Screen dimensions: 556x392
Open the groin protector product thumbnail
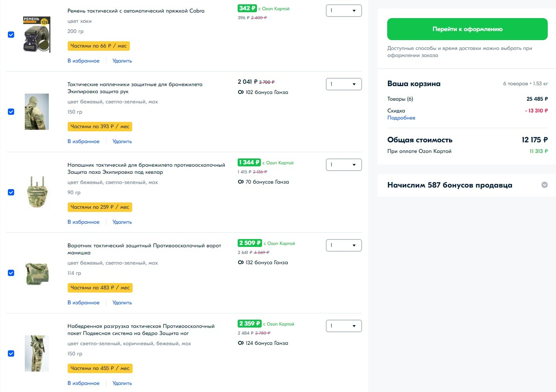(x=37, y=192)
